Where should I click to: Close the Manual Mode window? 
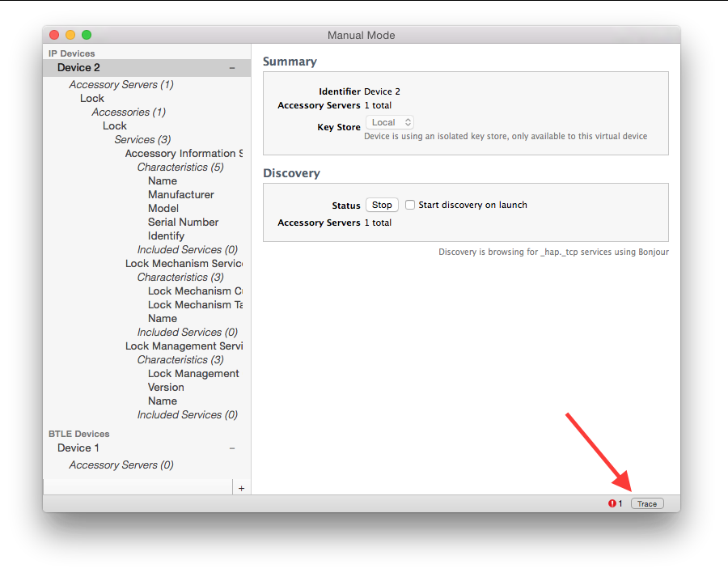pyautogui.click(x=54, y=35)
